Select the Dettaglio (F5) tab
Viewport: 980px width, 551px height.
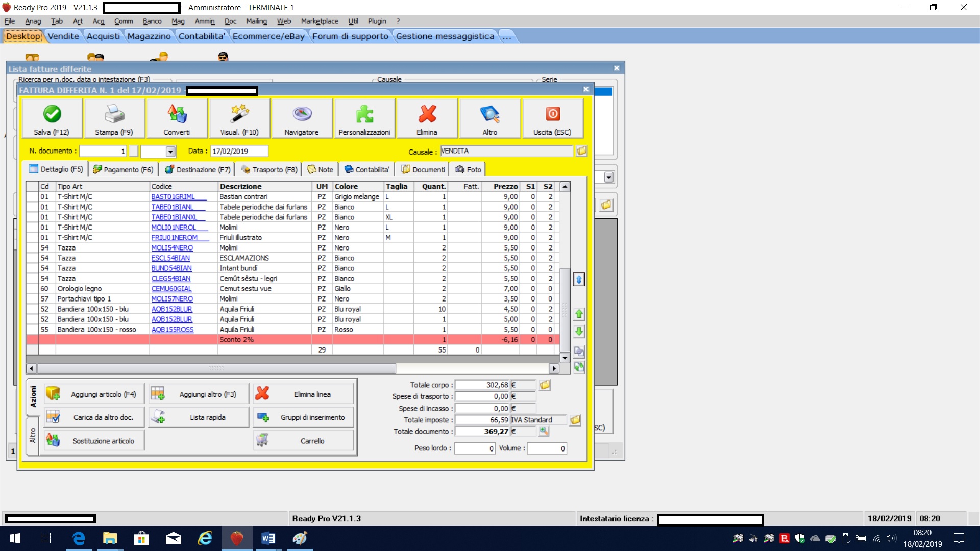(x=56, y=169)
